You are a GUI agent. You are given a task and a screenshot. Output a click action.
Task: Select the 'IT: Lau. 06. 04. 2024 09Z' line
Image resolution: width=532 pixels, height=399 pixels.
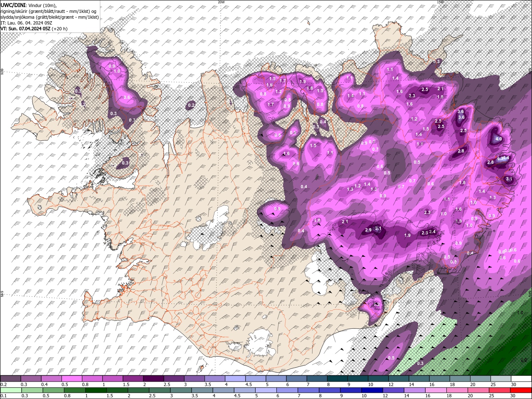[x=26, y=23]
